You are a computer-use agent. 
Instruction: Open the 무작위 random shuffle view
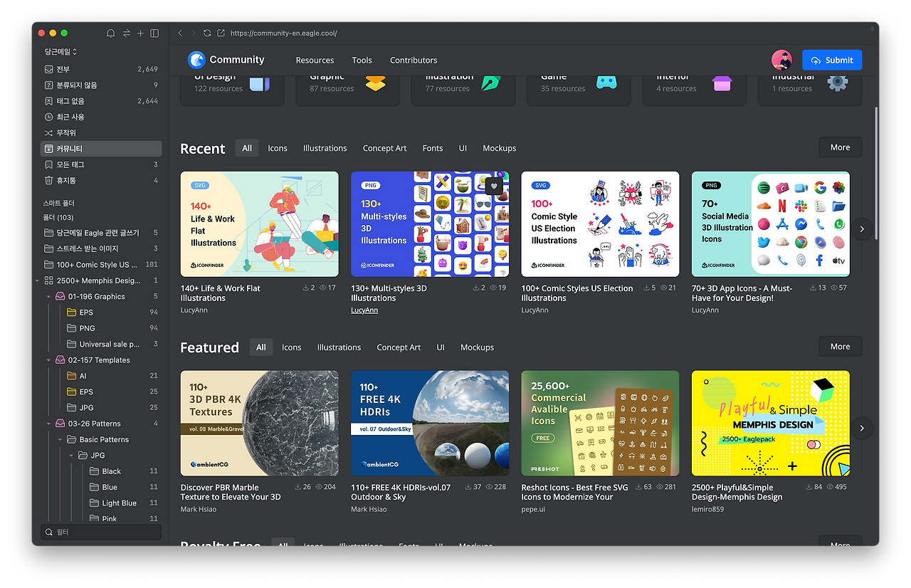coord(101,133)
